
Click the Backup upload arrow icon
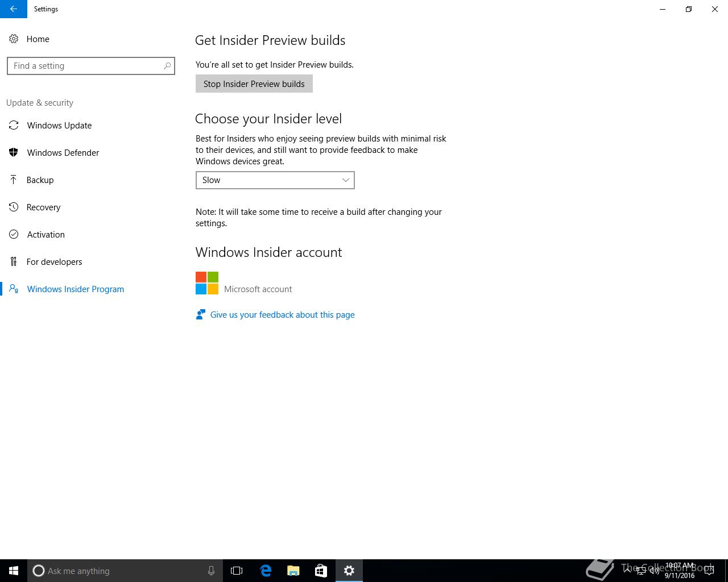click(x=14, y=180)
